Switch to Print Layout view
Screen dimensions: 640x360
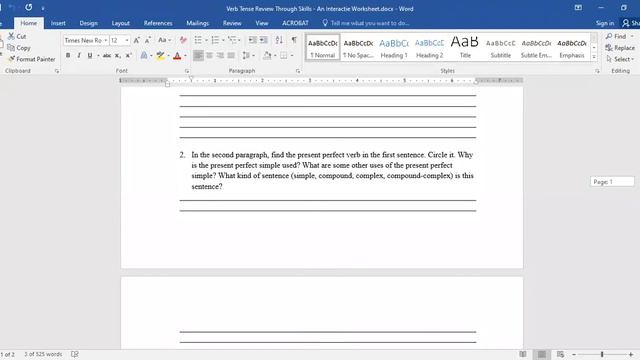point(542,354)
